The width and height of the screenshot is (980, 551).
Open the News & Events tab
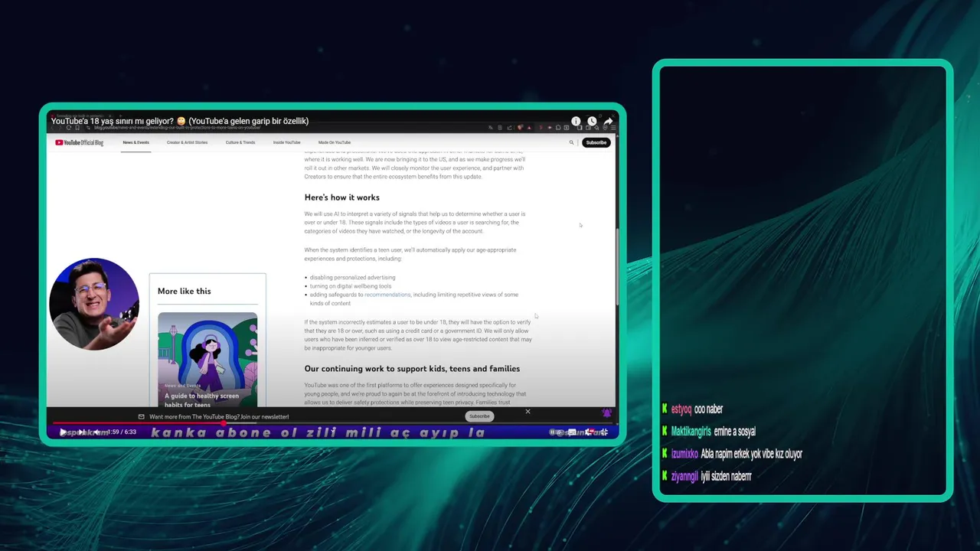(136, 142)
